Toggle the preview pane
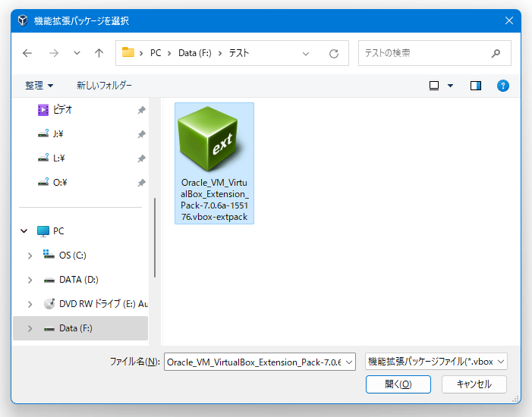 (476, 86)
